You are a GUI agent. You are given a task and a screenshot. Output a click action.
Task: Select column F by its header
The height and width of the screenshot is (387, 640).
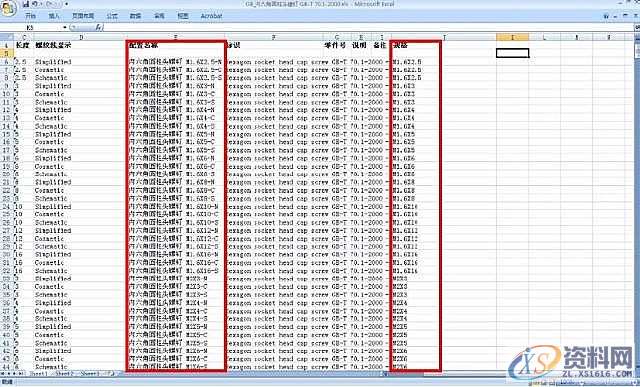pos(274,37)
